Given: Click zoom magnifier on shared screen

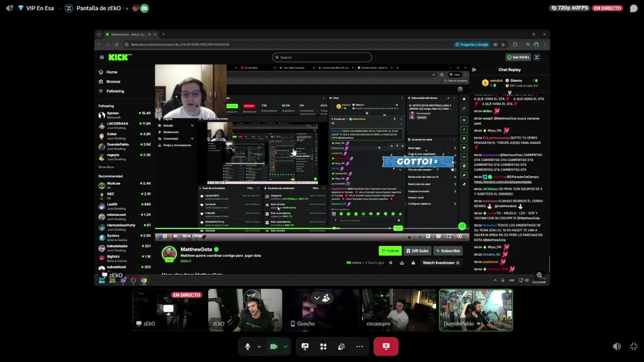Looking at the screenshot, I should coord(539,275).
